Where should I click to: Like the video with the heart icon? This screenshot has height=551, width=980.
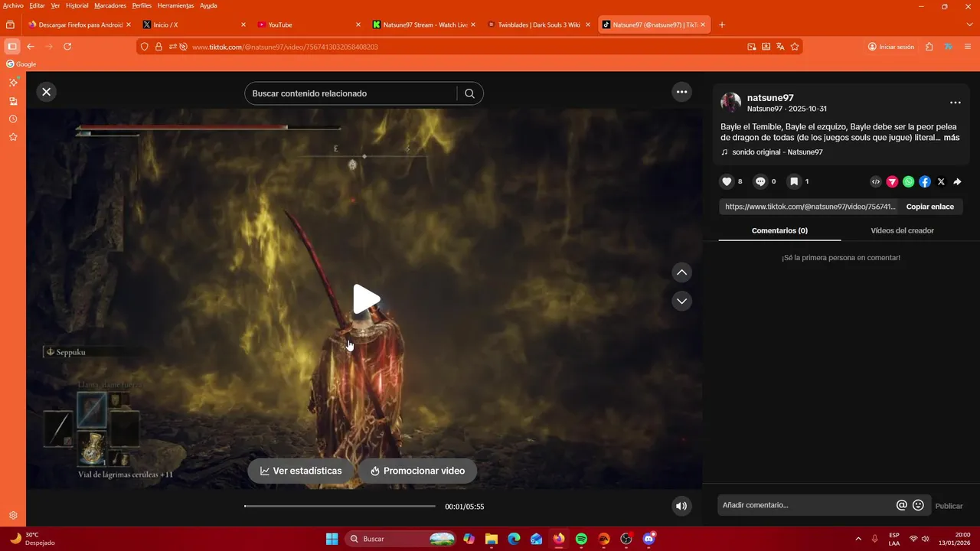pos(727,181)
